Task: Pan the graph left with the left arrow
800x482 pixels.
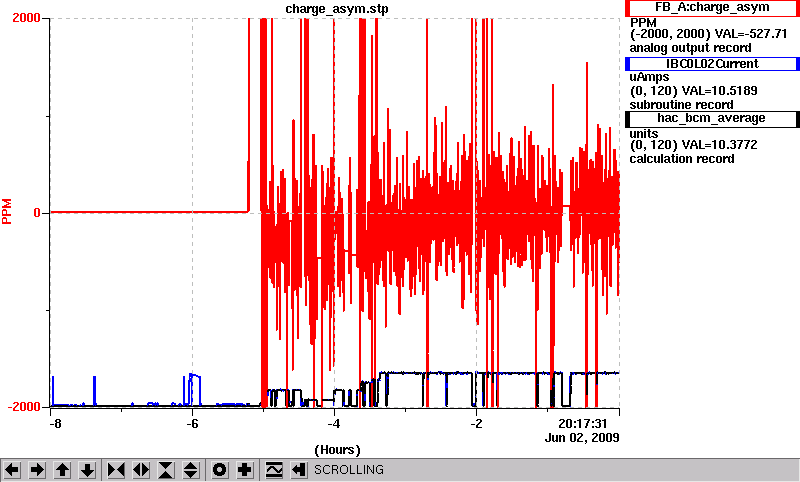Action: (12, 469)
